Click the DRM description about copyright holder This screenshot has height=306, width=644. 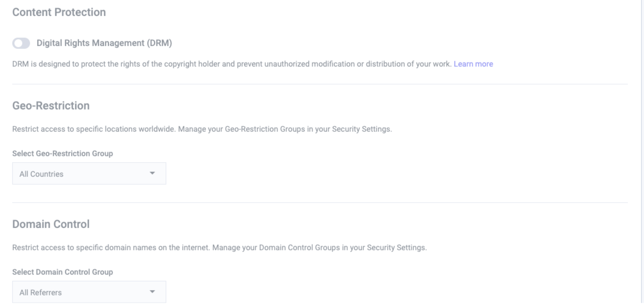coord(232,64)
